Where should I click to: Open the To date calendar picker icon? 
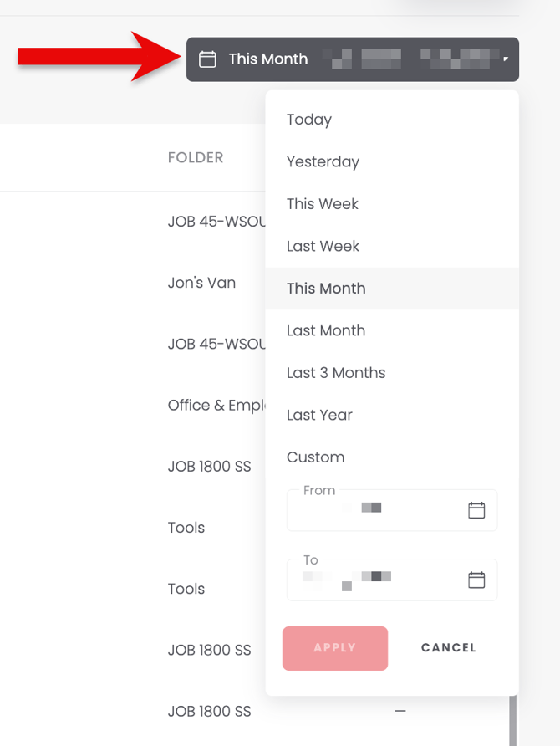[476, 580]
